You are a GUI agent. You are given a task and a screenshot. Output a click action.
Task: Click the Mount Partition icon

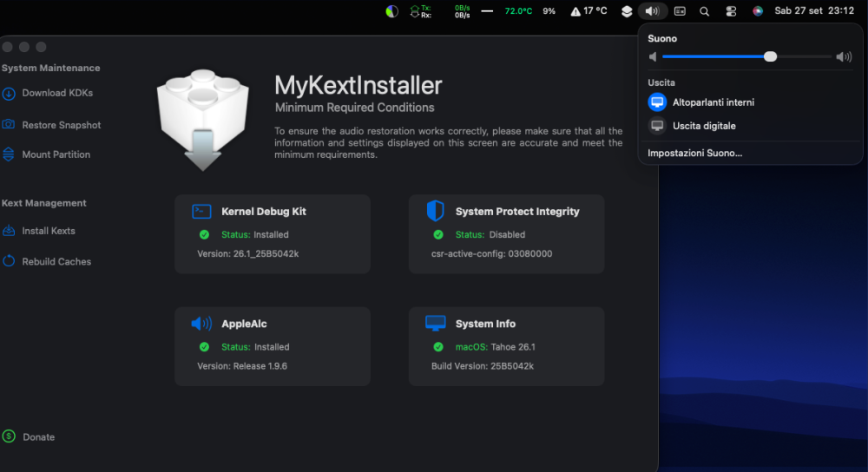pos(9,154)
